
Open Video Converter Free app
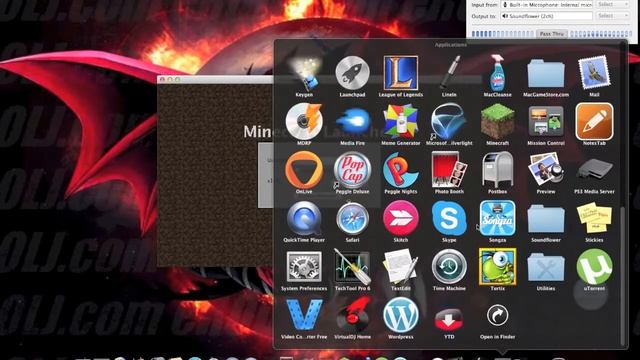click(x=304, y=315)
